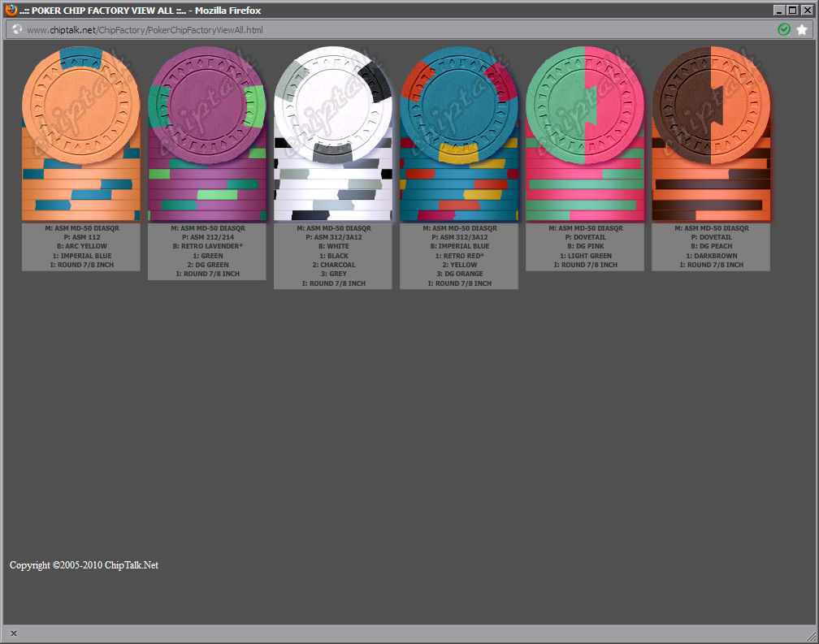Minimize the Firefox window
The image size is (819, 644).
click(x=779, y=10)
